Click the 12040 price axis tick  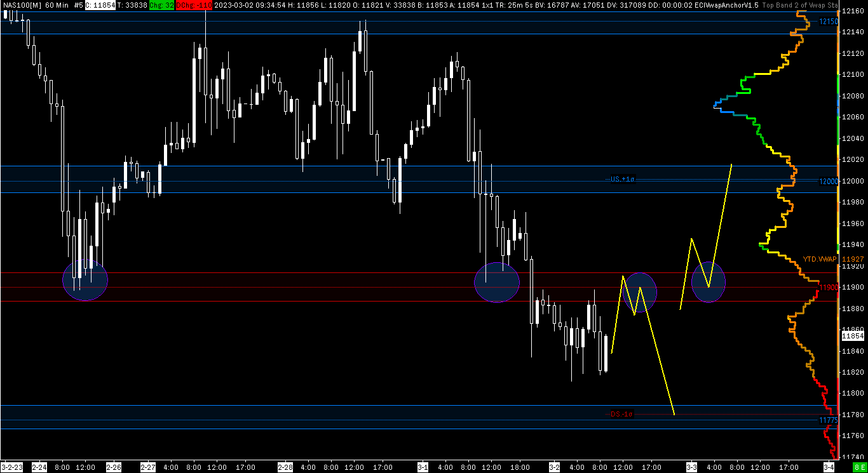[x=852, y=138]
